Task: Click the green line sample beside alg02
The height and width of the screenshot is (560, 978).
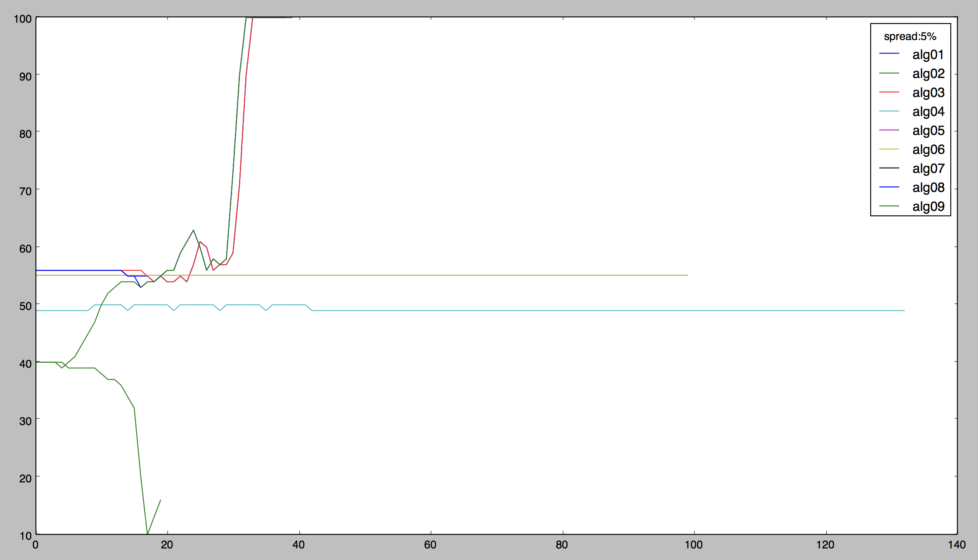Action: click(x=889, y=73)
